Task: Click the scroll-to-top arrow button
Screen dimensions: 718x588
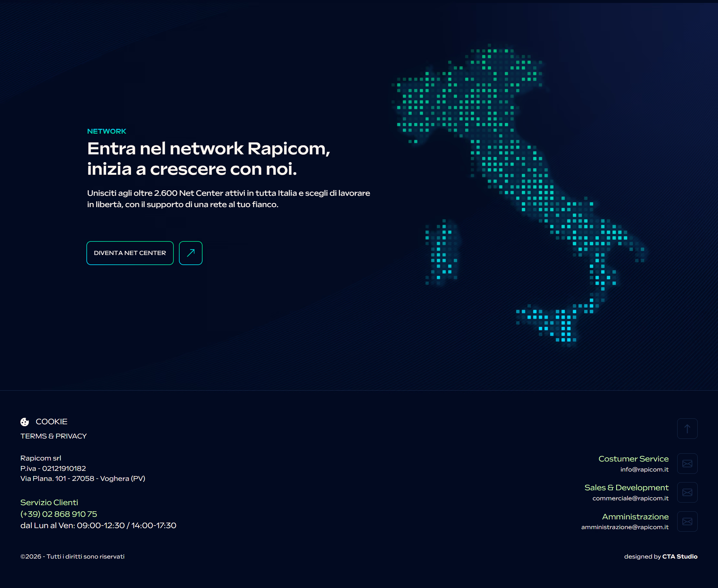Action: coord(687,428)
